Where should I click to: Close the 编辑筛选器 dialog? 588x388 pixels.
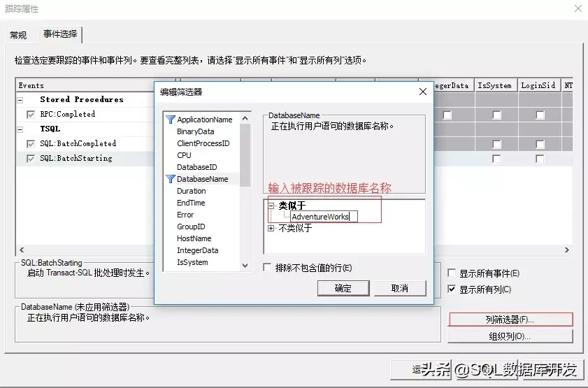pyautogui.click(x=423, y=92)
